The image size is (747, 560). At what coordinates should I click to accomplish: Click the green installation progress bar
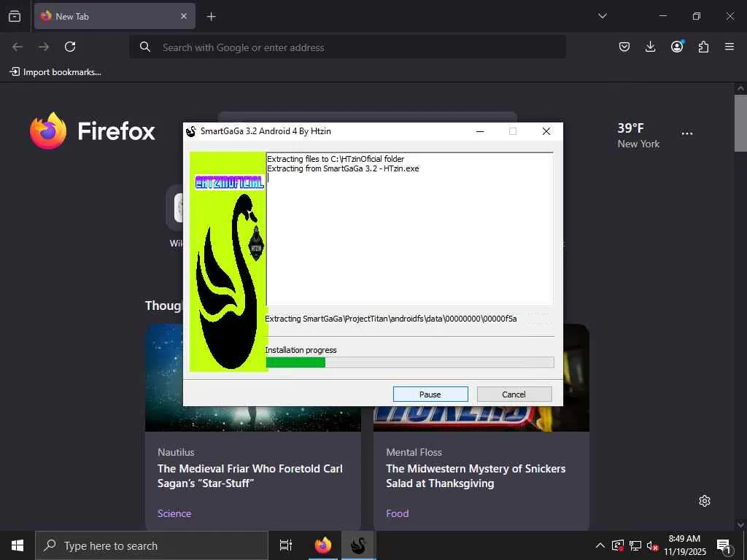[x=410, y=363]
